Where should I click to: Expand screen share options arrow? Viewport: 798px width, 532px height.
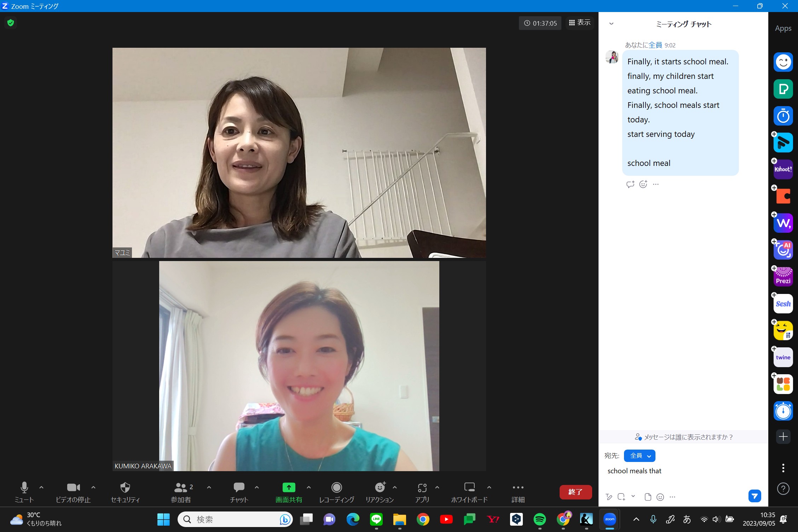pos(309,487)
